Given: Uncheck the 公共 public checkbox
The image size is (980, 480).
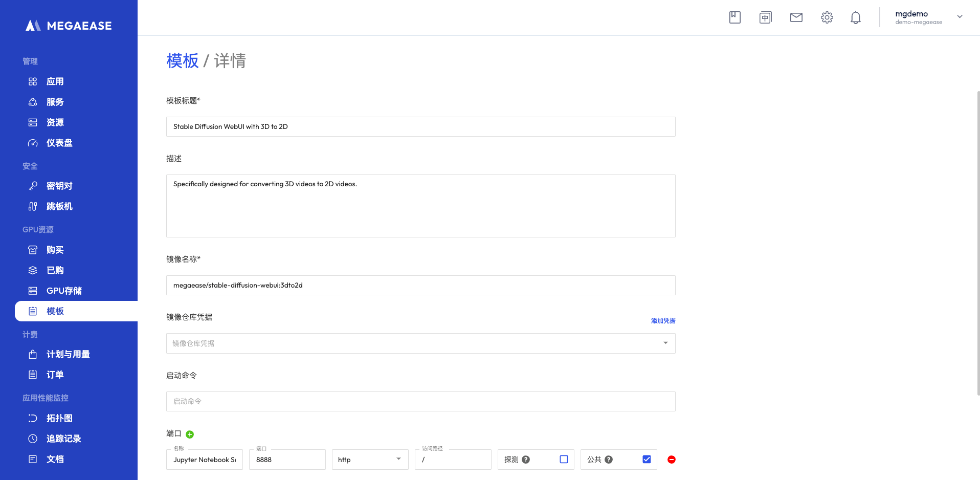Looking at the screenshot, I should tap(647, 460).
